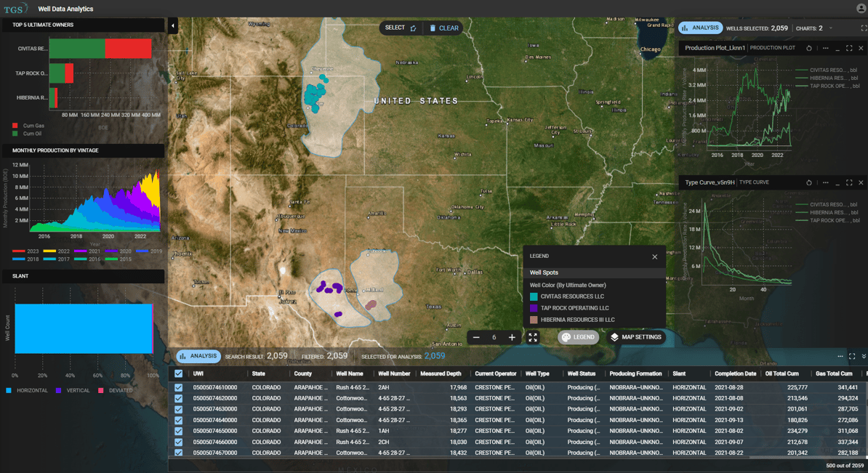This screenshot has width=868, height=473.
Task: Expand Production Plot chart to fullscreen
Action: pos(849,48)
